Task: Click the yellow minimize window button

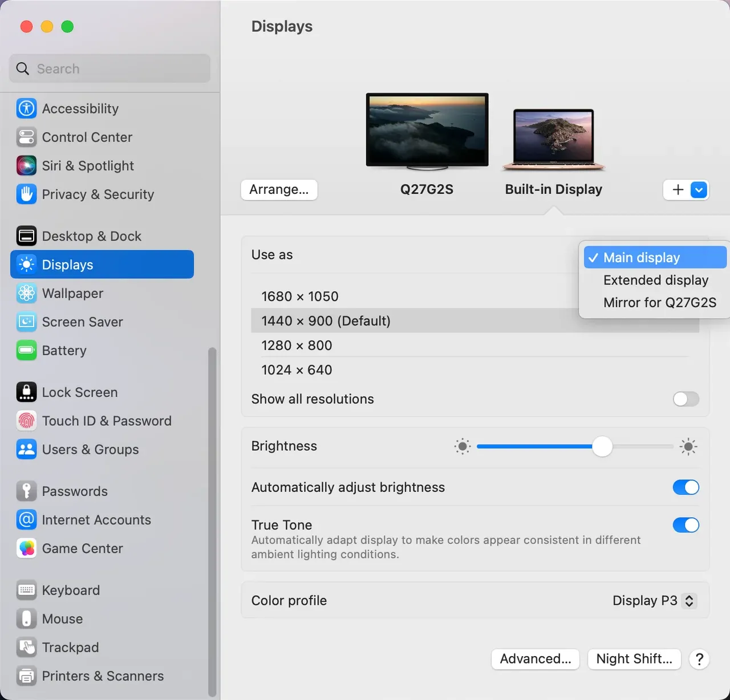Action: [x=47, y=26]
